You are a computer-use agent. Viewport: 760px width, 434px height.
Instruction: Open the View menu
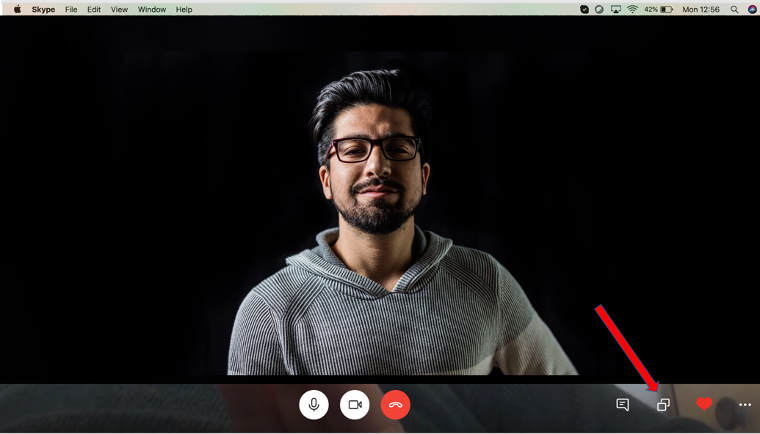click(119, 9)
